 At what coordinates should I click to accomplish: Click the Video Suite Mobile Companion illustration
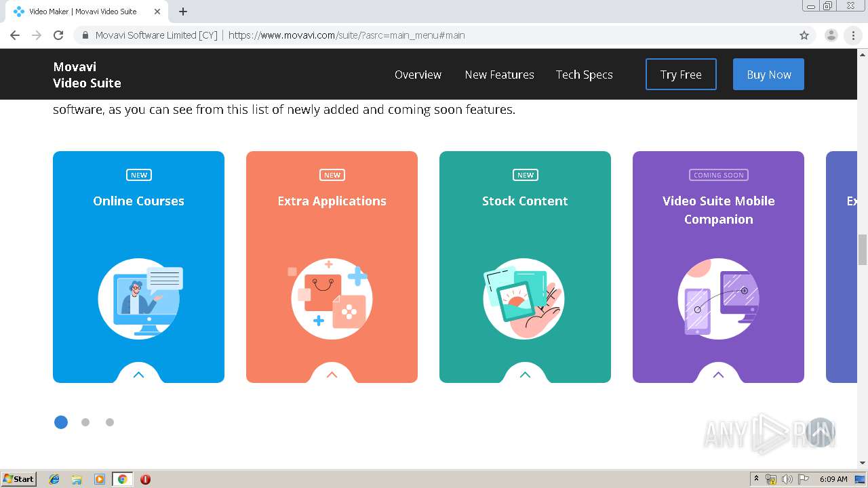(718, 299)
